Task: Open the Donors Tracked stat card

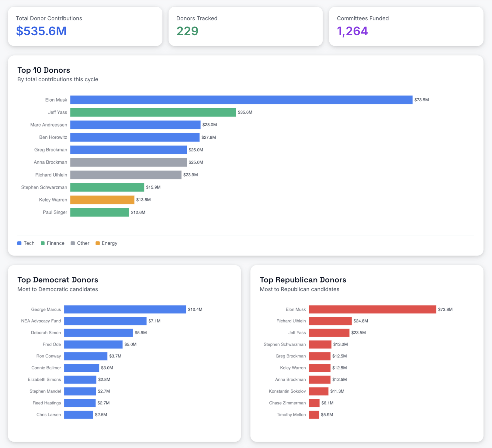Action: [x=245, y=26]
